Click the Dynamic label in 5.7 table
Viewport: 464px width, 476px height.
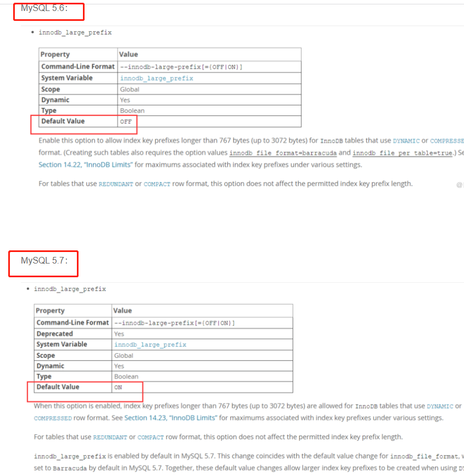50,366
